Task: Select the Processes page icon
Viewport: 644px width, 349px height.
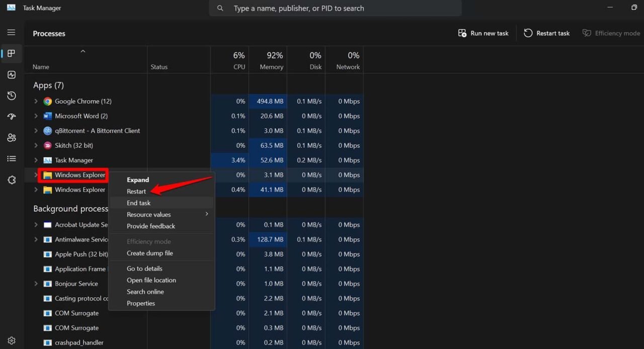Action: point(11,53)
